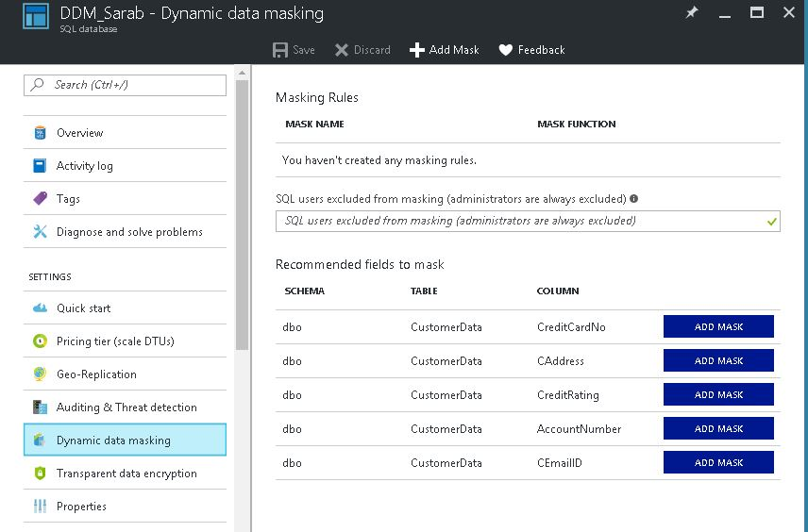Minimize the blade window
This screenshot has height=532, width=808.
click(725, 16)
